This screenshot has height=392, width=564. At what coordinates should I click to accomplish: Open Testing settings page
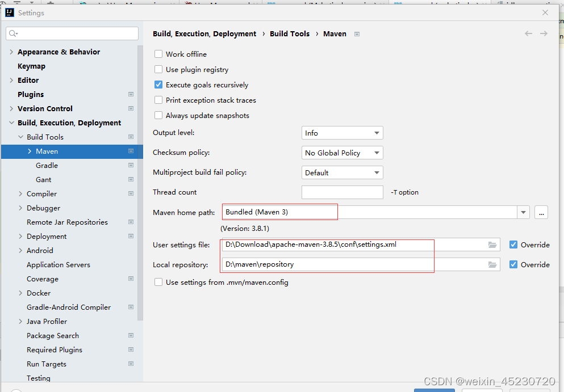[x=39, y=378]
